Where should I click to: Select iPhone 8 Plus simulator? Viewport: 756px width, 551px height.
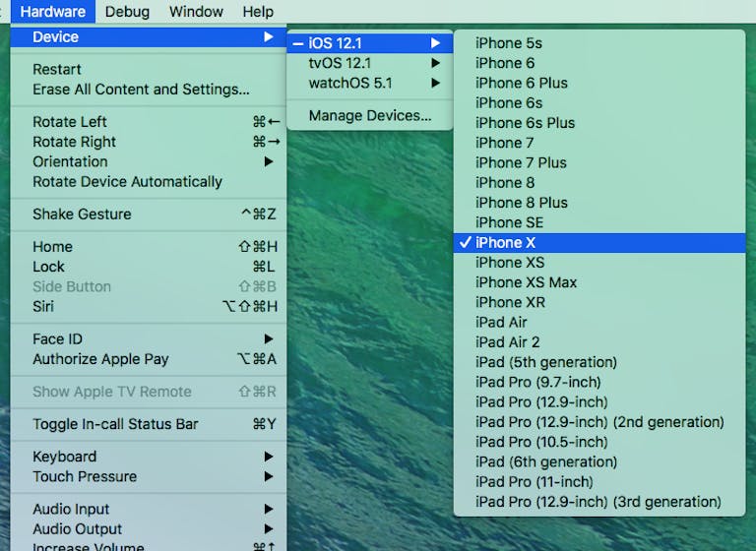599,203
